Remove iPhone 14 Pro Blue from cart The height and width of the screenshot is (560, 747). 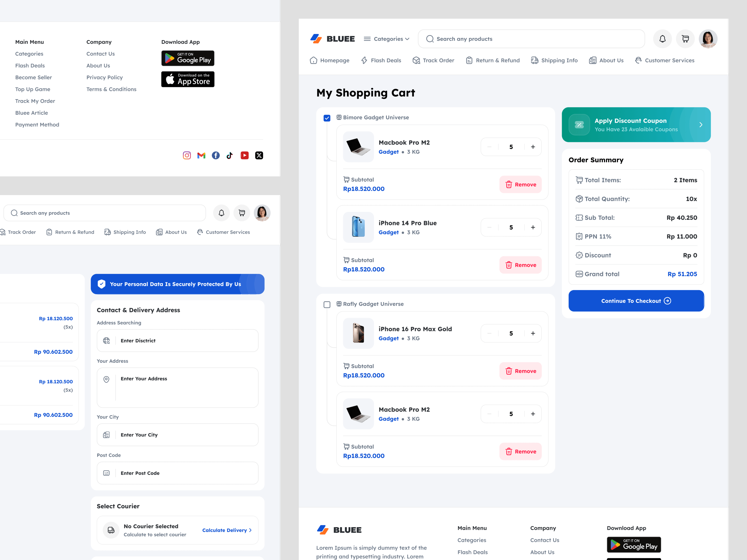click(x=520, y=265)
